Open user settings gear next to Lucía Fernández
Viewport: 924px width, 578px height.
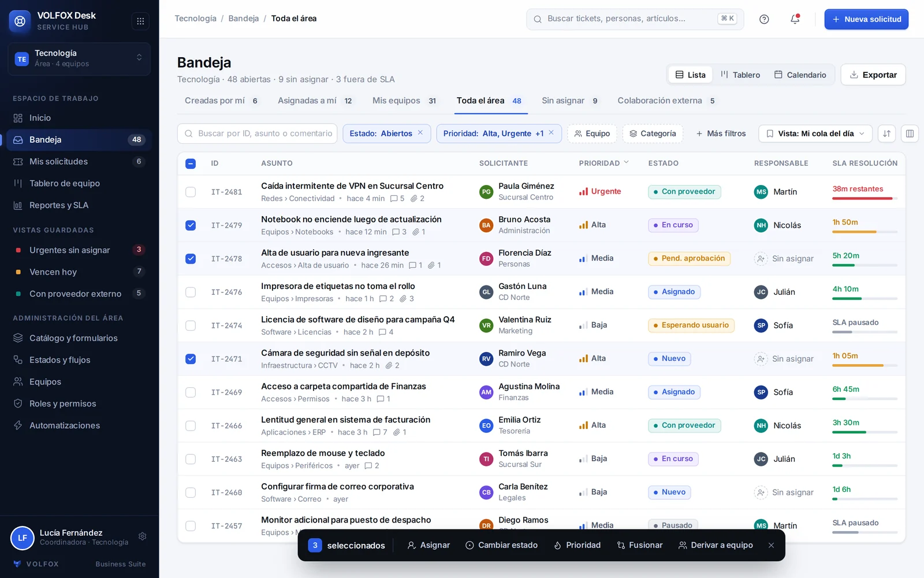pyautogui.click(x=143, y=536)
